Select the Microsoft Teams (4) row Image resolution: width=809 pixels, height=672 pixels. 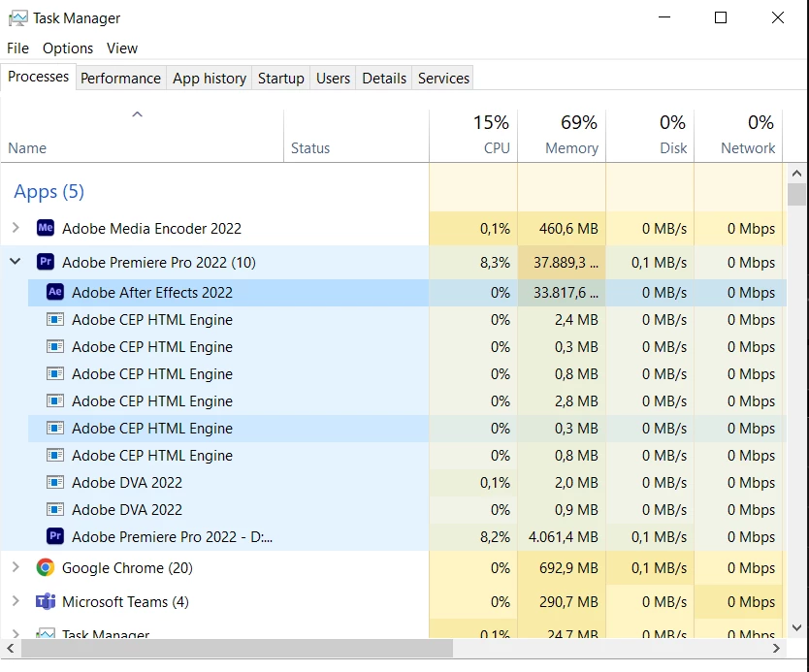(x=394, y=602)
